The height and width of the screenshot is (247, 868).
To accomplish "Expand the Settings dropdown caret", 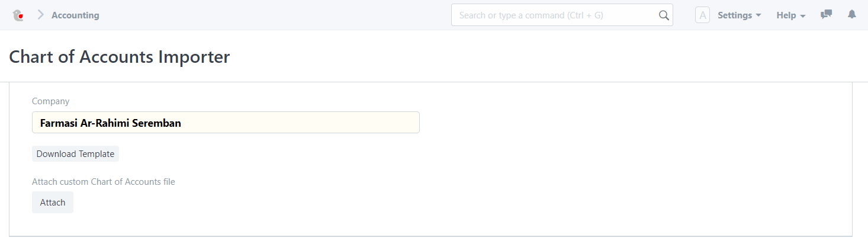I will tap(758, 15).
